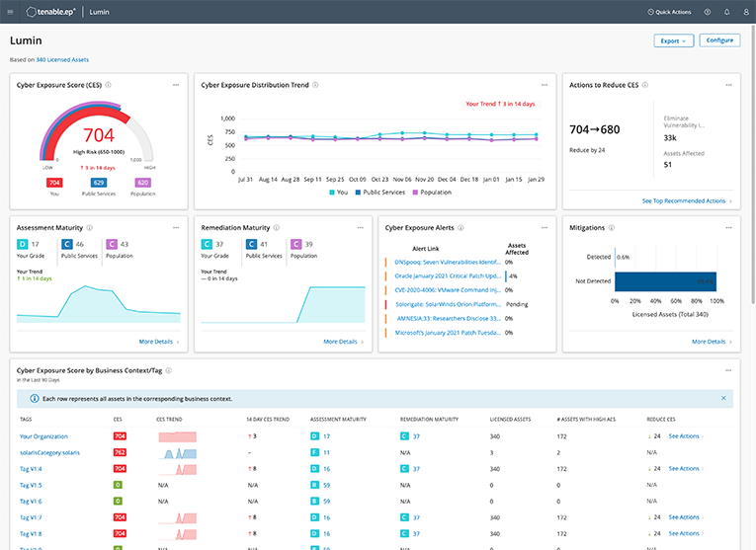Screen dimensions: 756x550
Task: Show info for Remediation Maturity
Action: (x=277, y=228)
